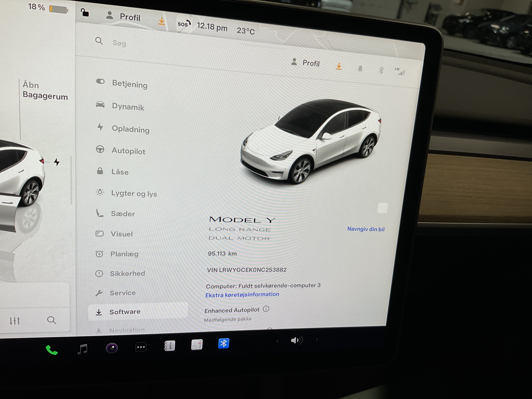
Task: Tap the LTE signal strength icon
Action: pos(400,71)
